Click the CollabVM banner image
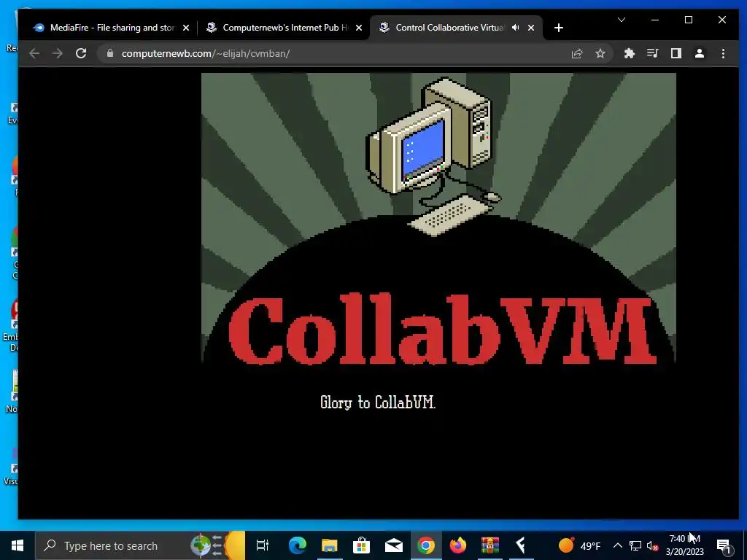Screen dimensions: 747x560 [438, 219]
